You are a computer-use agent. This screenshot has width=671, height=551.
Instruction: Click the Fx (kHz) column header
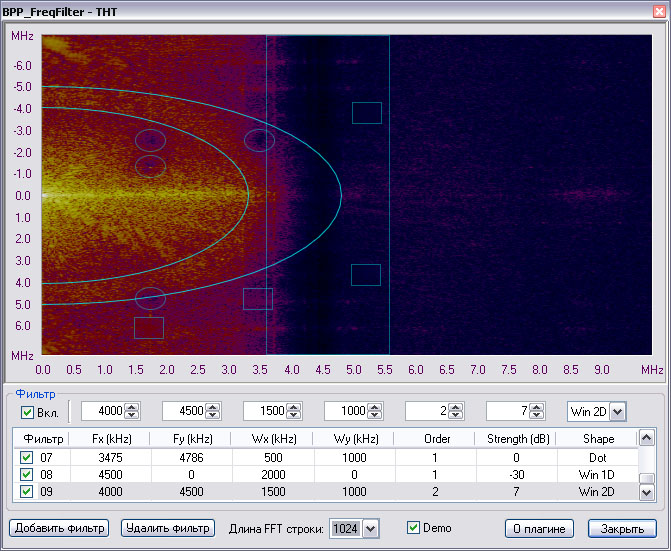[x=110, y=439]
